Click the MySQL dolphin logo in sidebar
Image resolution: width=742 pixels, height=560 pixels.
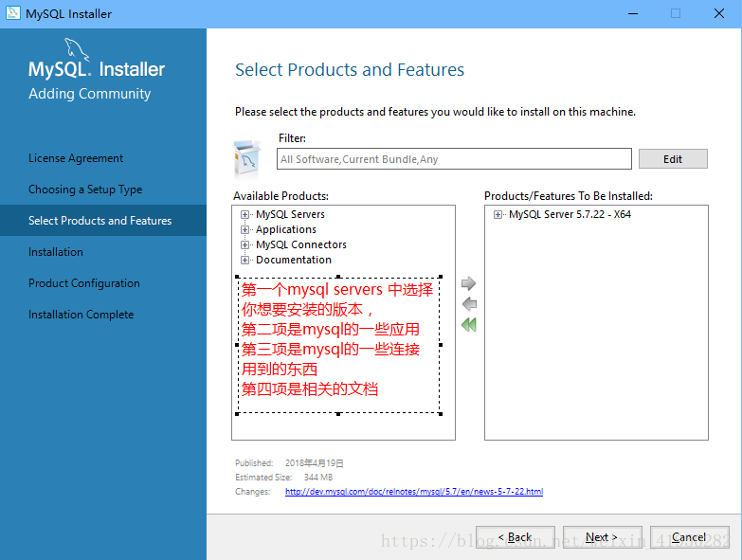pyautogui.click(x=76, y=49)
